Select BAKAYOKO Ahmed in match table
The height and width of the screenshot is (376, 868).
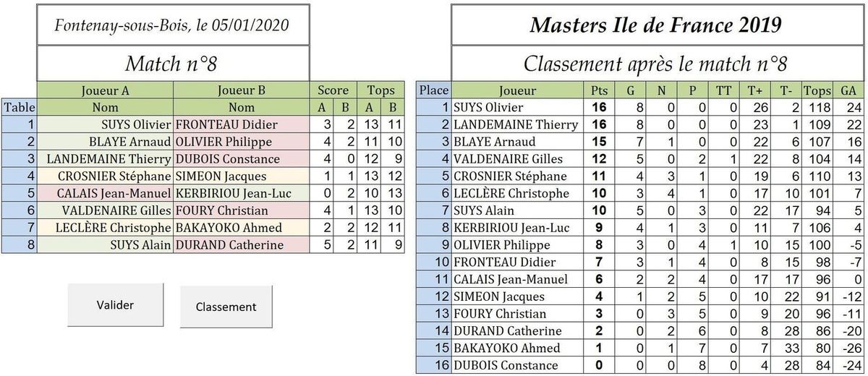[x=242, y=228]
